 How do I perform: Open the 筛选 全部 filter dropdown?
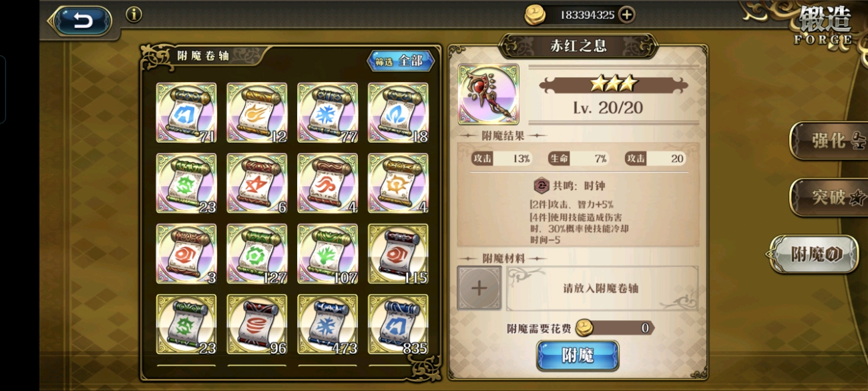pyautogui.click(x=401, y=61)
